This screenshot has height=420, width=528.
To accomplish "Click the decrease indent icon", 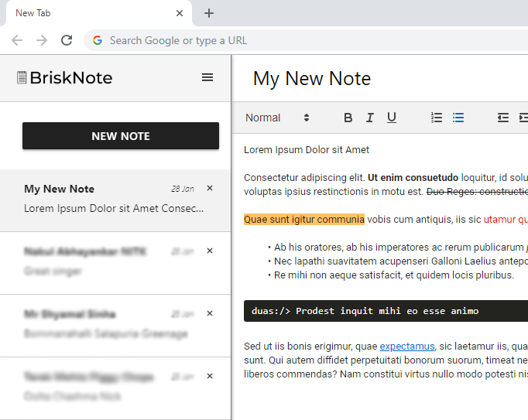I will 502,118.
